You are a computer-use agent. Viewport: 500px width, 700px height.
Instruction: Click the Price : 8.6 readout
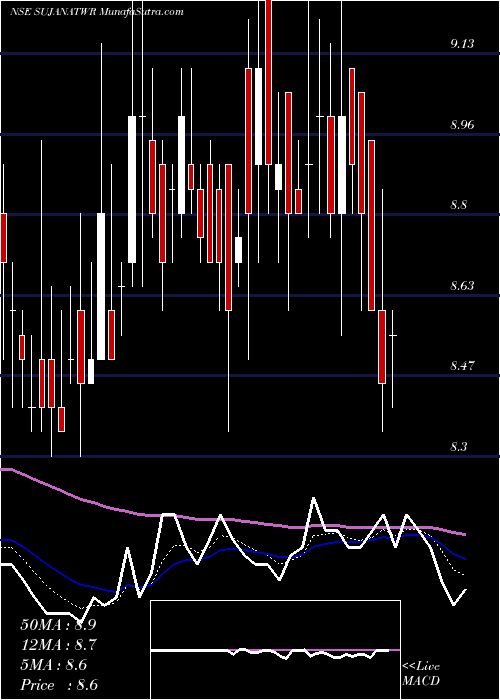click(59, 685)
